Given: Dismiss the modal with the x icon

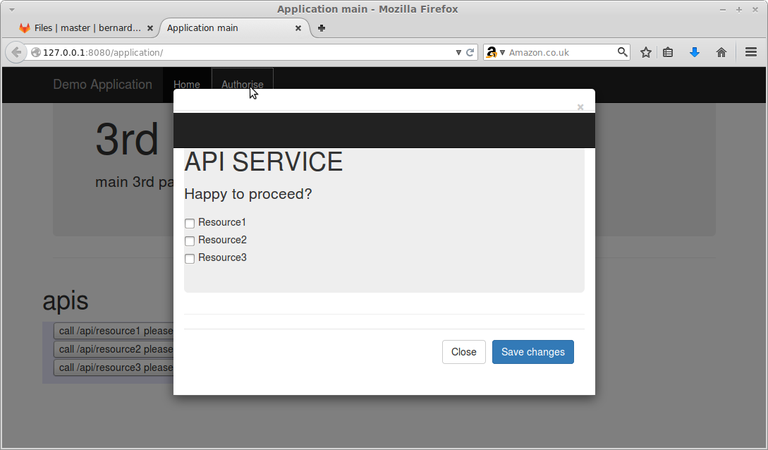Looking at the screenshot, I should pyautogui.click(x=580, y=107).
